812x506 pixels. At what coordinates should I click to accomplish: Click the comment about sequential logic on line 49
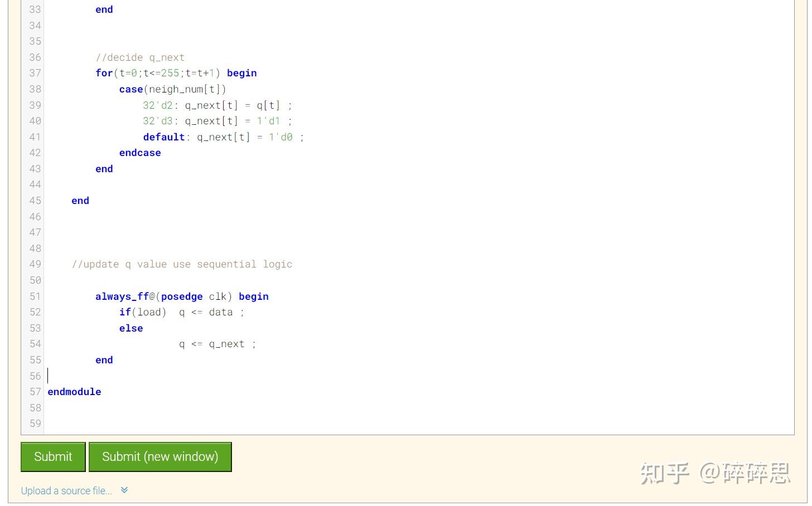point(182,264)
